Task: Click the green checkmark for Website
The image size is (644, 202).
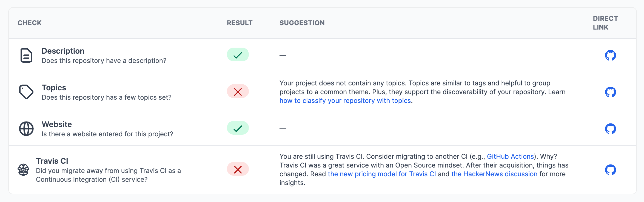Action: 238,128
